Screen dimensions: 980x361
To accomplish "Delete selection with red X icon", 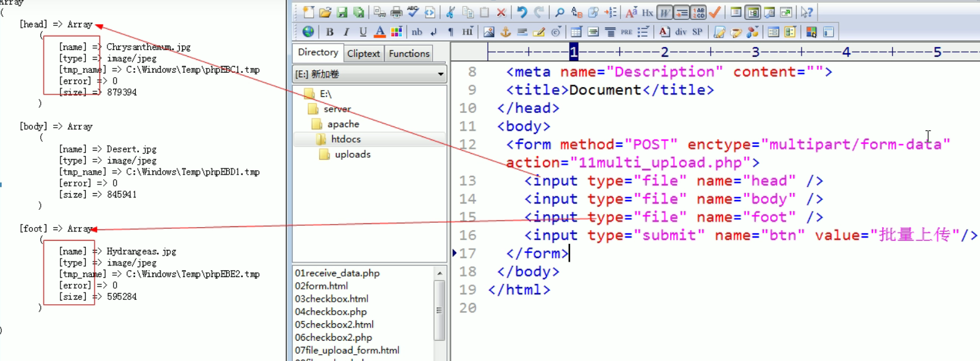I will (501, 12).
